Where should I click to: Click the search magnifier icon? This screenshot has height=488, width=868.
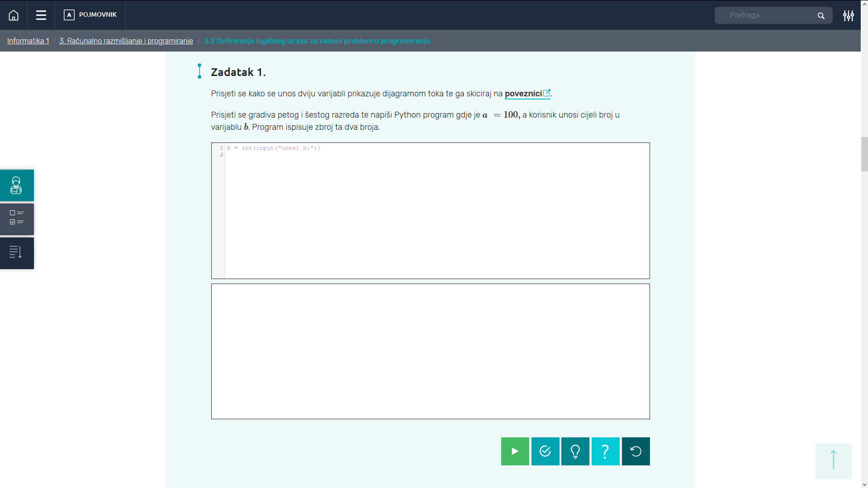821,16
